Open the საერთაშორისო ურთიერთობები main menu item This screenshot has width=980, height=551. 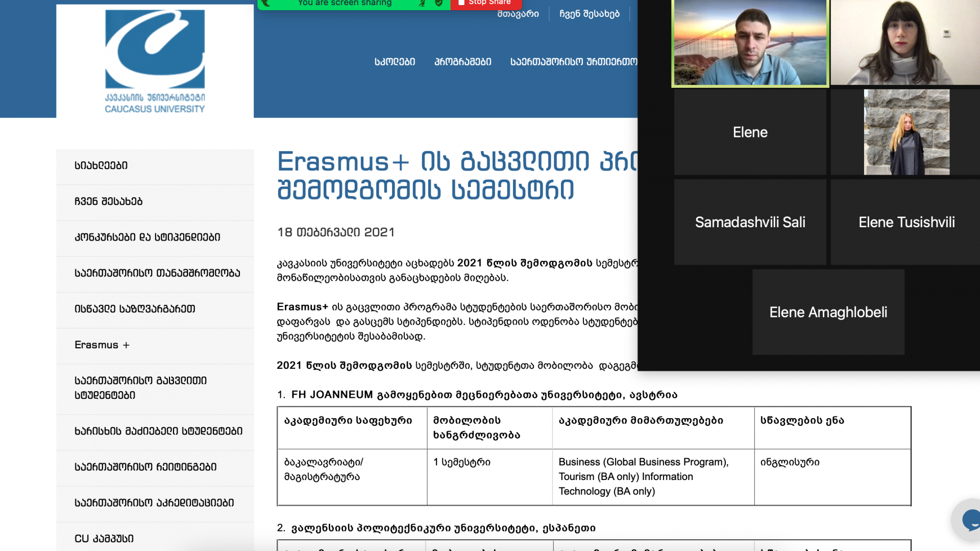click(574, 62)
